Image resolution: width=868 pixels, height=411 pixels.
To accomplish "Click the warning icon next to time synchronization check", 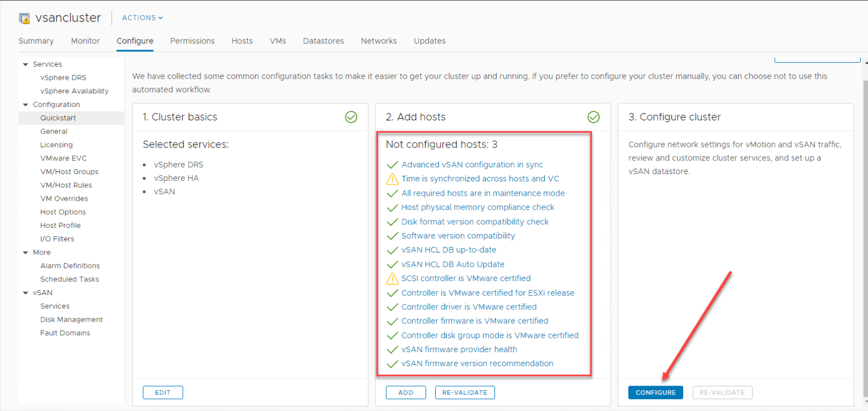I will point(392,178).
